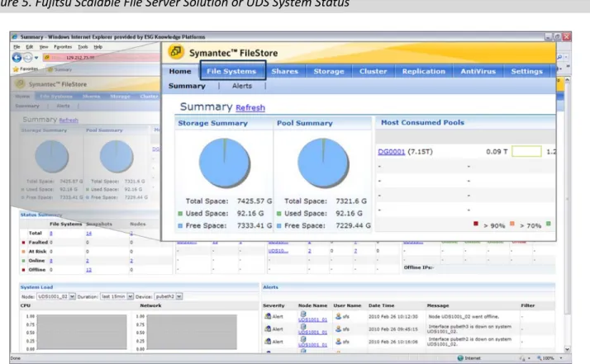Click the Internet Explorer Back arrow button
The image size is (590, 364).
click(17, 58)
